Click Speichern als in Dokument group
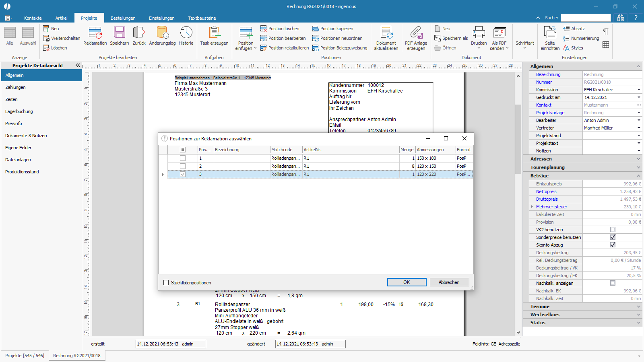644x362 pixels. click(451, 38)
